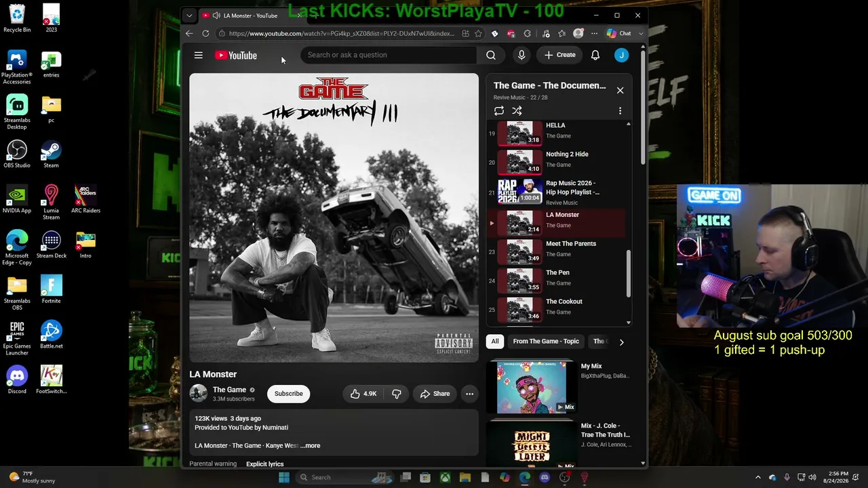Open Fortnite desktop icon
Viewport: 868px width, 488px height.
(51, 289)
